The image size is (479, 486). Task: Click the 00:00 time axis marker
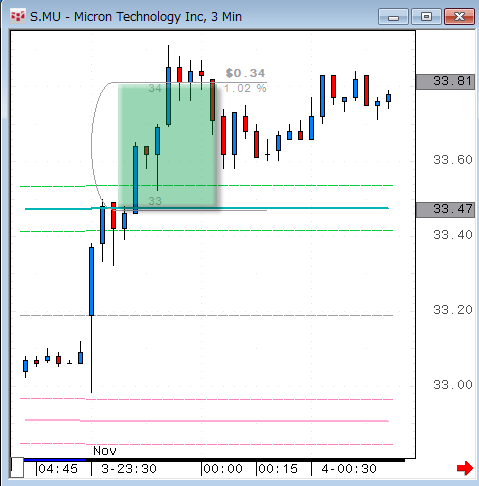[223, 469]
